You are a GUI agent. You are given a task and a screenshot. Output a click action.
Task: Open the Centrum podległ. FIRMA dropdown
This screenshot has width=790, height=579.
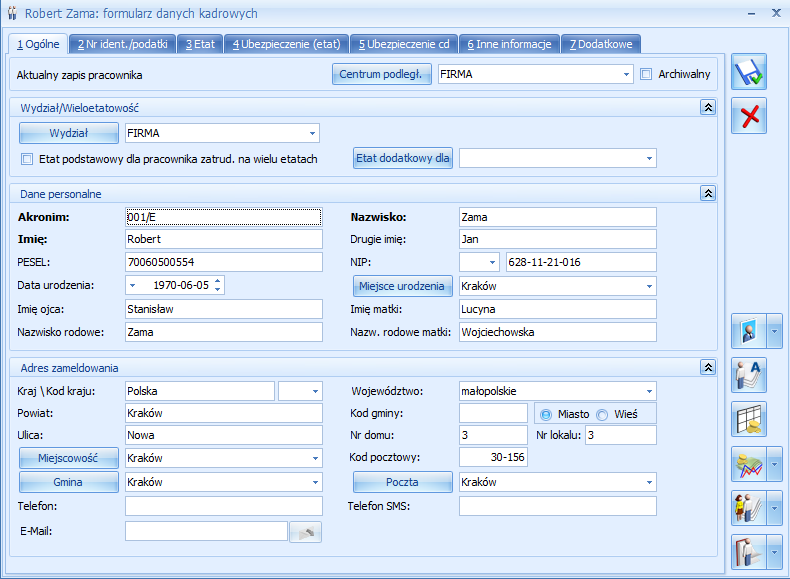coord(626,74)
